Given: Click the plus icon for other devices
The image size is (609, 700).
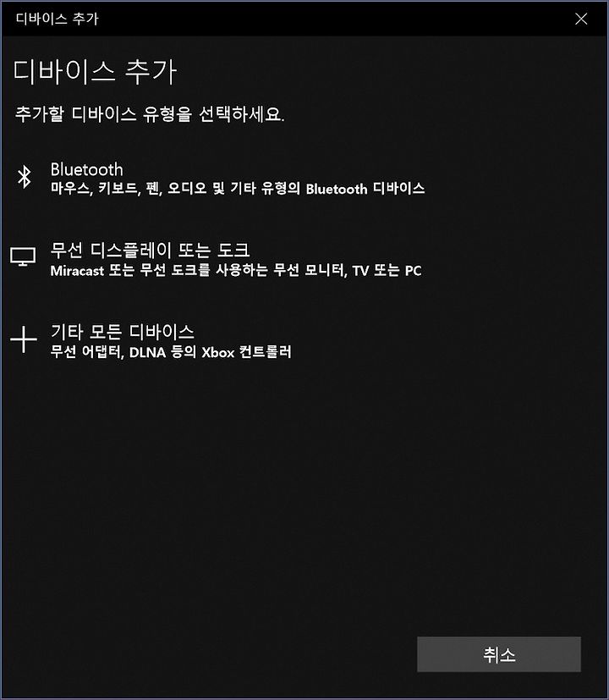Looking at the screenshot, I should pyautogui.click(x=23, y=339).
